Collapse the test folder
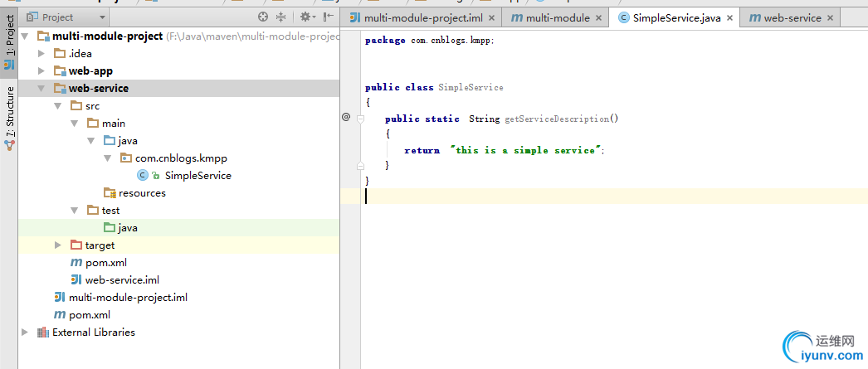Screen dimensions: 868x369 click(74, 211)
